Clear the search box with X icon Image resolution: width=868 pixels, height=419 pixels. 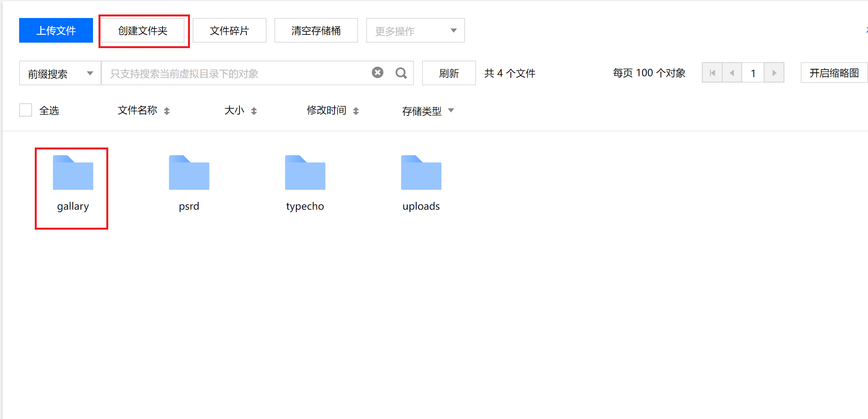378,72
